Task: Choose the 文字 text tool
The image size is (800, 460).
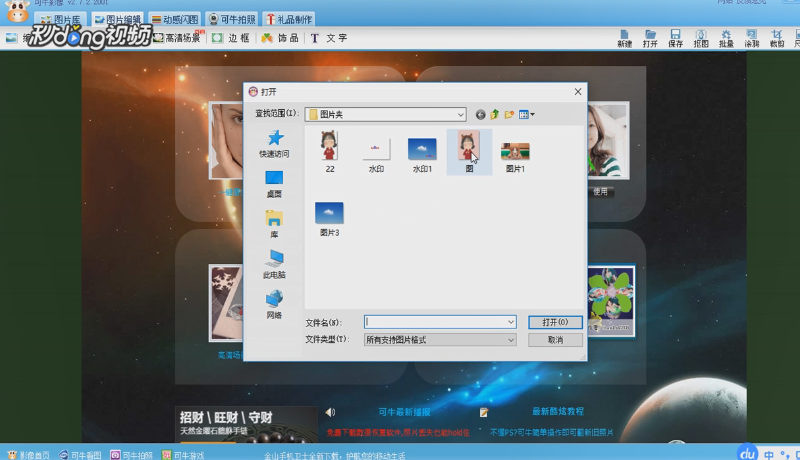Action: (x=329, y=38)
